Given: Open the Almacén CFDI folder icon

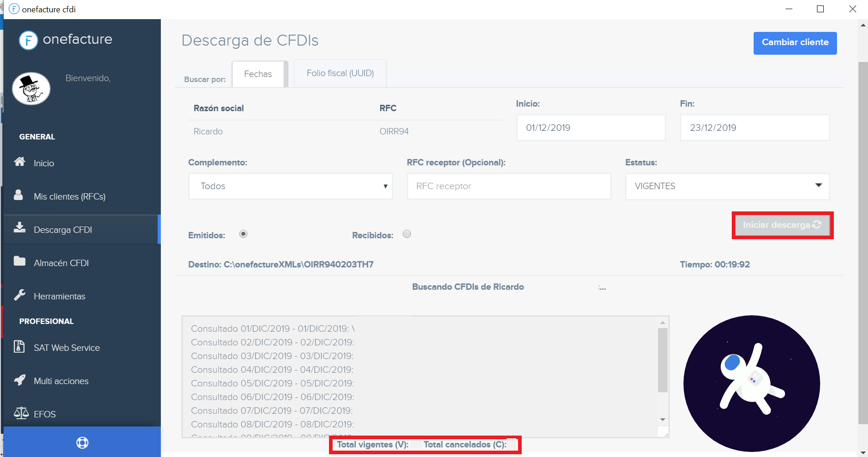Looking at the screenshot, I should pyautogui.click(x=20, y=261).
